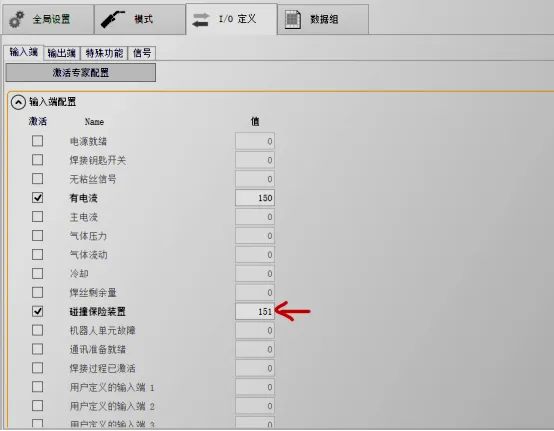
Task: Collapse the 输入端配置 section
Action: click(18, 102)
